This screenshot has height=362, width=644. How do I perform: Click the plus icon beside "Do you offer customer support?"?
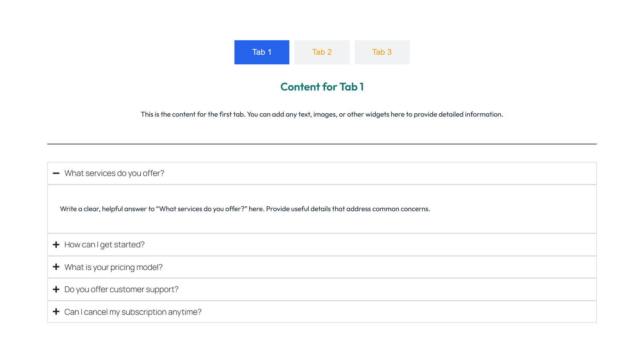tap(56, 289)
